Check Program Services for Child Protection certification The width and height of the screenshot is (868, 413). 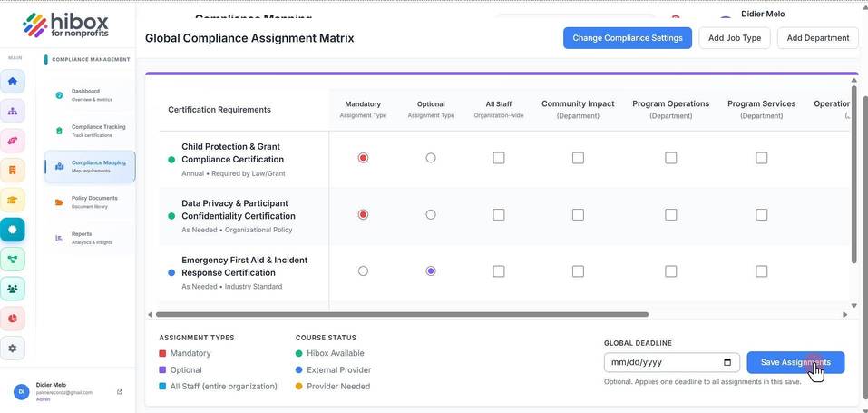pyautogui.click(x=762, y=158)
